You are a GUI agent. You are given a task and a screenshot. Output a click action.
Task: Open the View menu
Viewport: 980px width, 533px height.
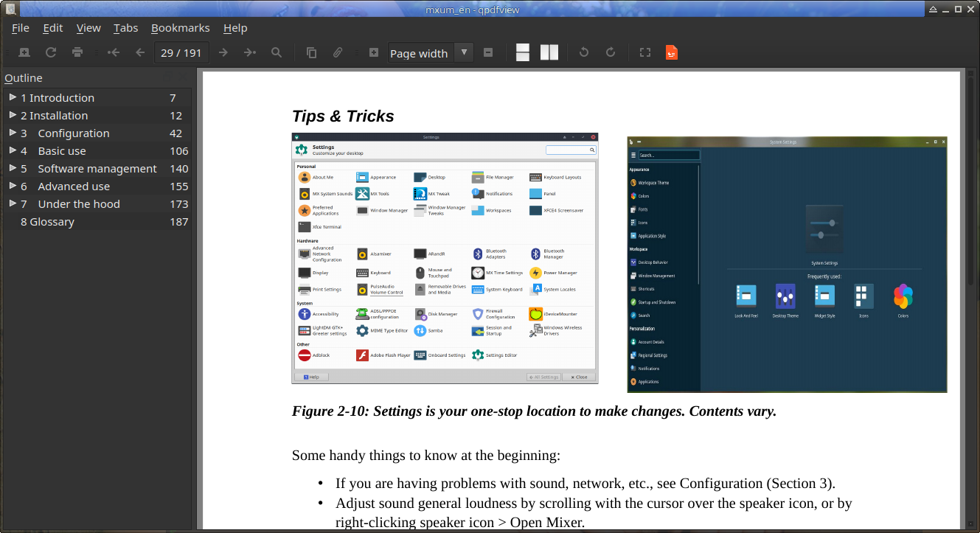point(88,28)
